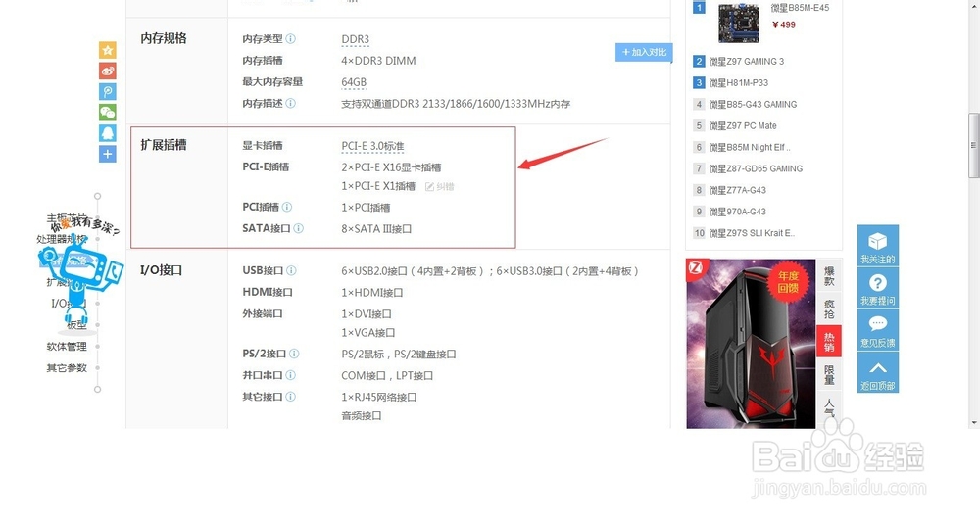Select text 1×HDMI接口
This screenshot has height=521, width=980.
[371, 293]
